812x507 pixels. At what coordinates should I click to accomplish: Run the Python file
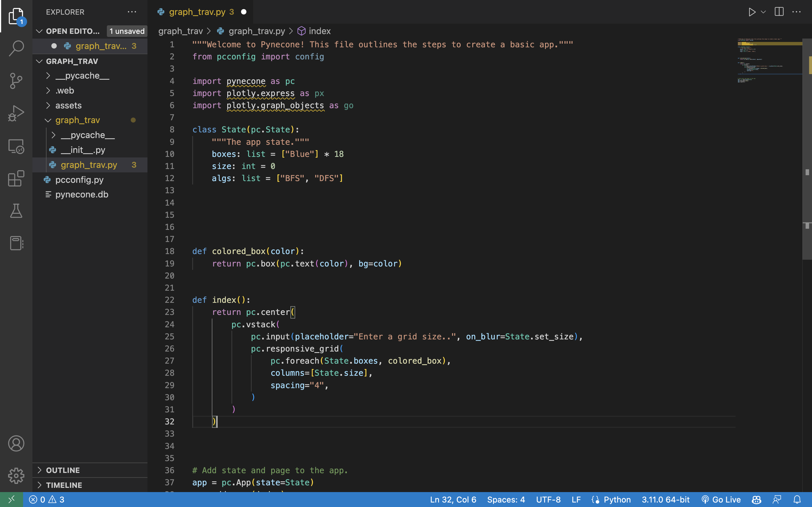tap(753, 12)
